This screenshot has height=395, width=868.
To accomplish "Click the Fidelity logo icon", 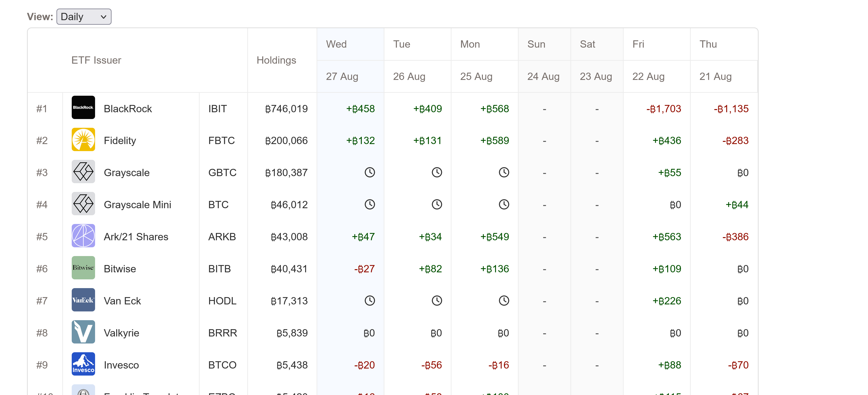I will [x=83, y=139].
